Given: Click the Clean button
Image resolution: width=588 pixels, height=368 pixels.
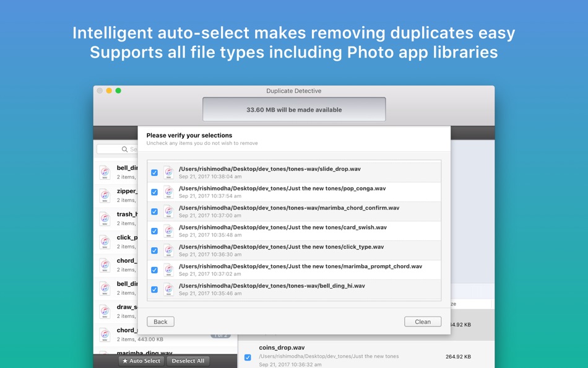Looking at the screenshot, I should (x=423, y=322).
